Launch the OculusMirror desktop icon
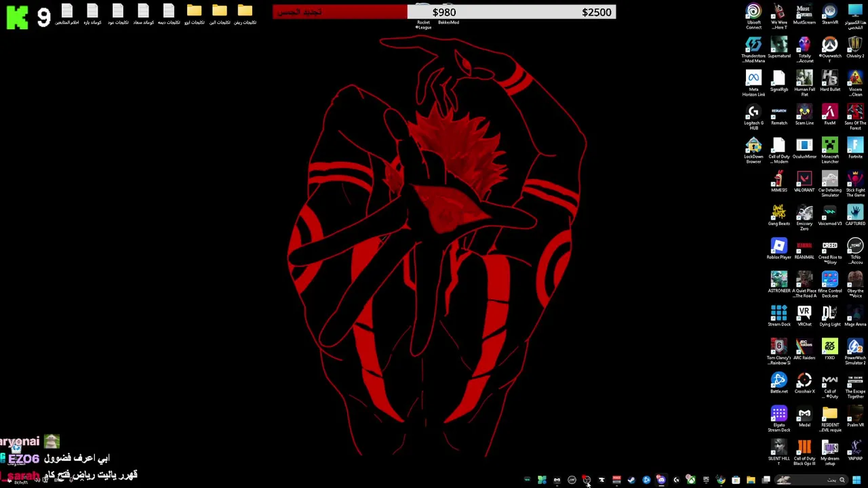 pos(804,148)
